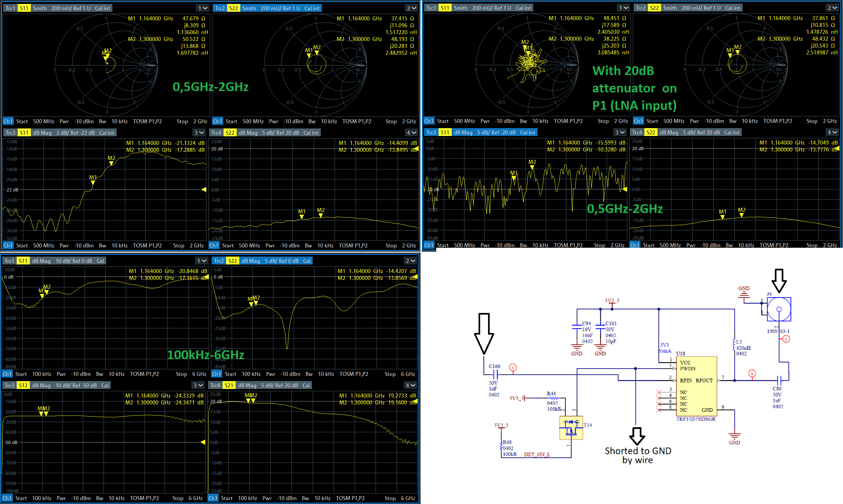The width and height of the screenshot is (843, 504).
Task: Click U18 TRF37D73IDSGR amplifier block in schematic
Action: (x=697, y=386)
